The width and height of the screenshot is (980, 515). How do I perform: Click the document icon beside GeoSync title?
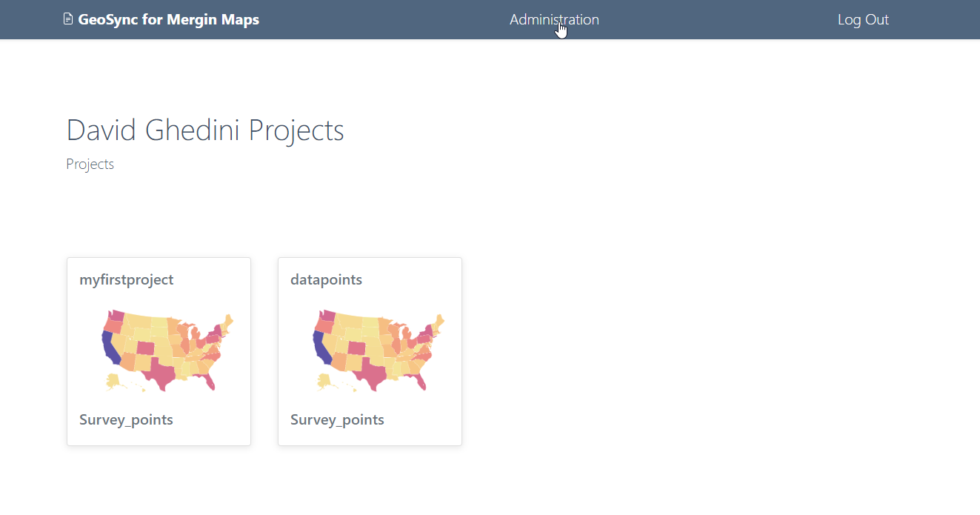pos(68,19)
